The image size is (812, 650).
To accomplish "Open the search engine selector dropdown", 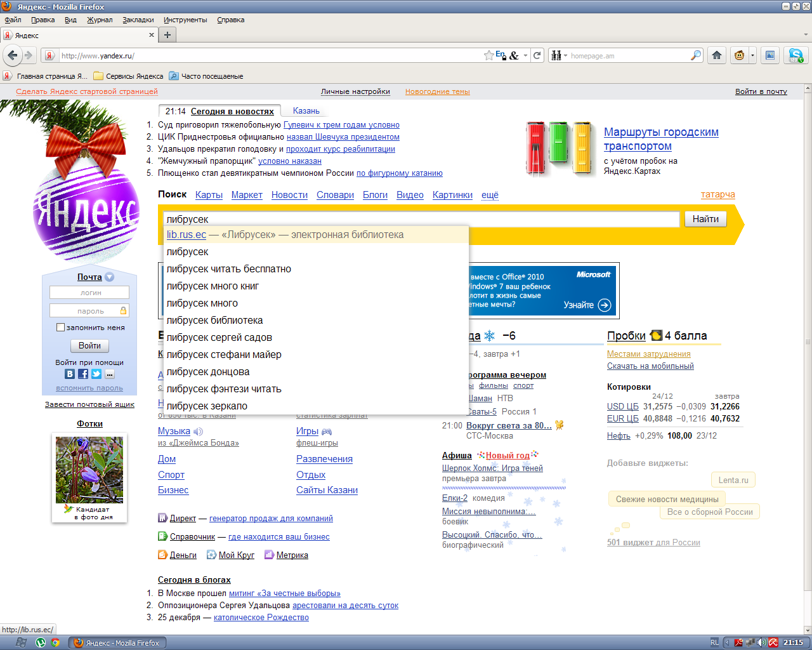I will pos(558,55).
